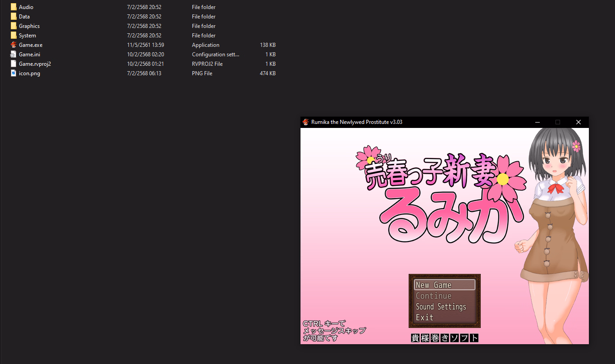Click the icon.png image file icon
The width and height of the screenshot is (615, 364).
coord(14,73)
